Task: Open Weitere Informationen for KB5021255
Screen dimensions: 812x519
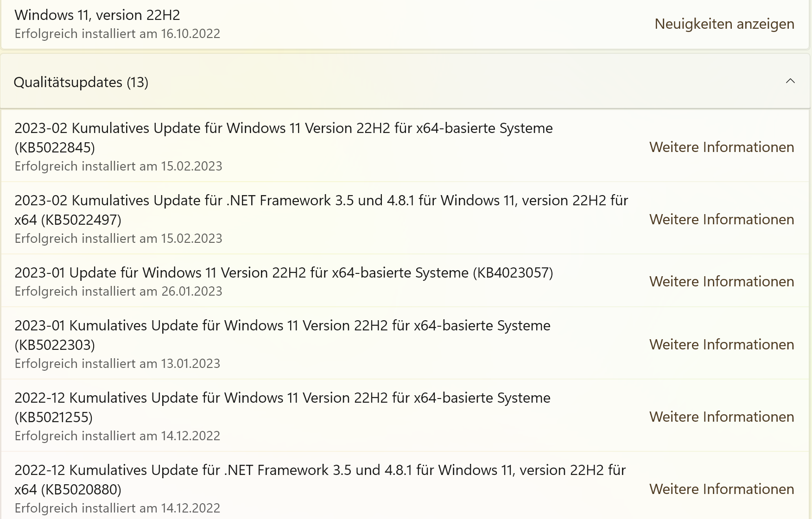Action: (x=722, y=417)
